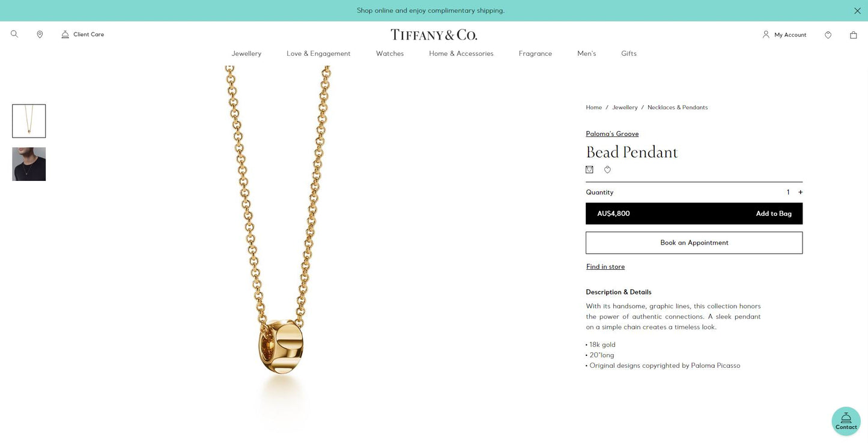Open the My Account user icon

766,34
